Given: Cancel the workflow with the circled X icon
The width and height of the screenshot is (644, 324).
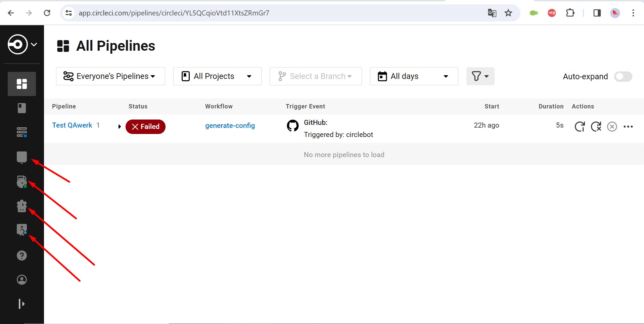Looking at the screenshot, I should pos(612,127).
